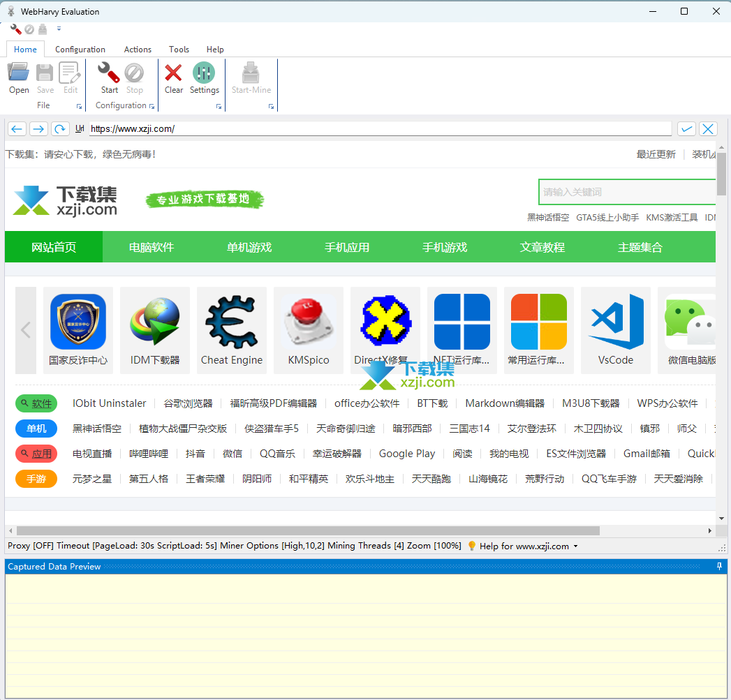Focus the Url address field

pyautogui.click(x=380, y=128)
